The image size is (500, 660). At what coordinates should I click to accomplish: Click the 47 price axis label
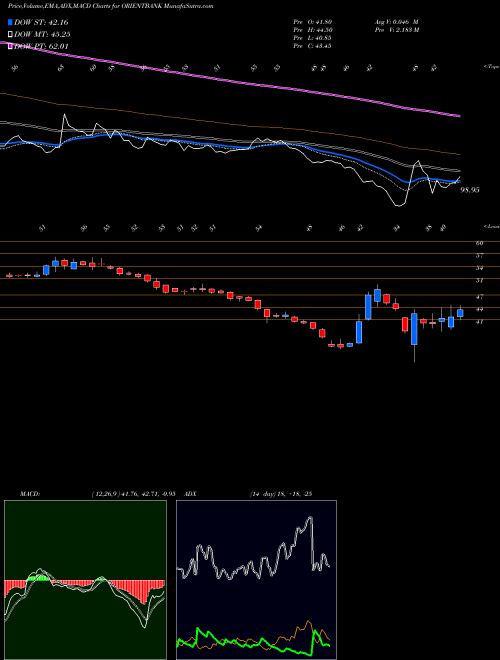coord(479,296)
